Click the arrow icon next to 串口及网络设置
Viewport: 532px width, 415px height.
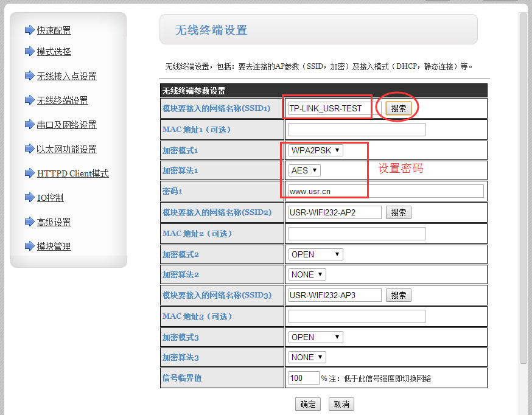[x=29, y=124]
